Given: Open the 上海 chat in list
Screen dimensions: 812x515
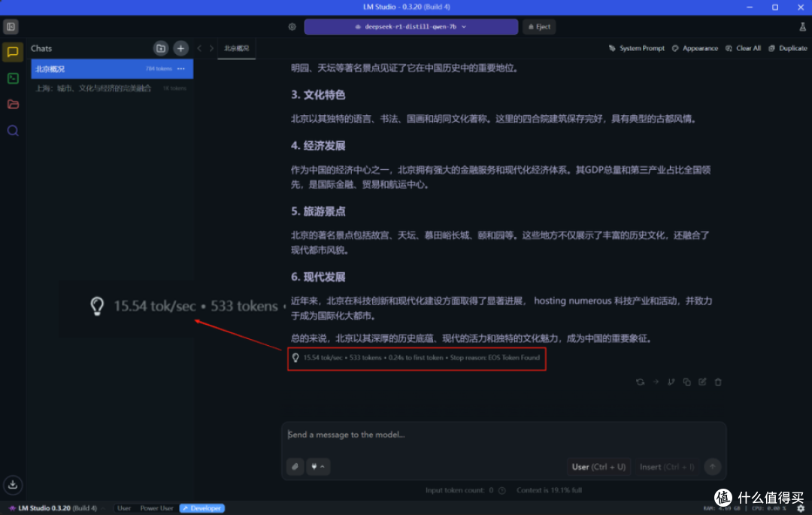Looking at the screenshot, I should (112, 89).
